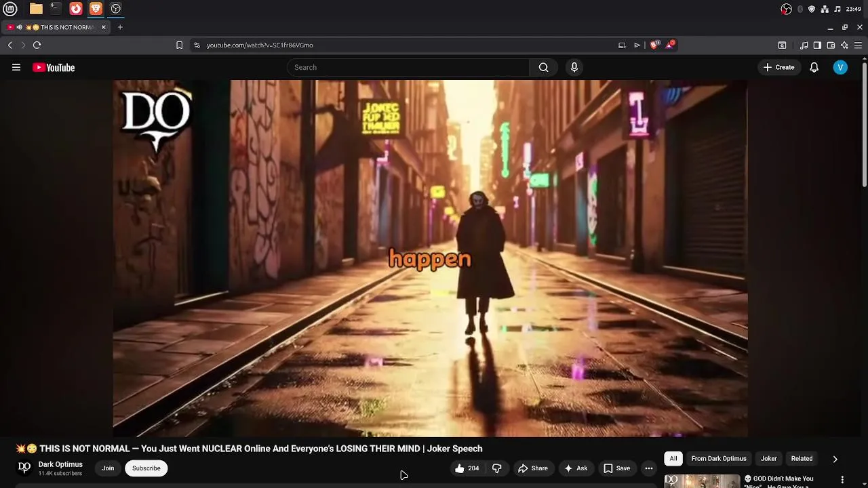Subscribe to Dark Optimus channel

pos(146,468)
